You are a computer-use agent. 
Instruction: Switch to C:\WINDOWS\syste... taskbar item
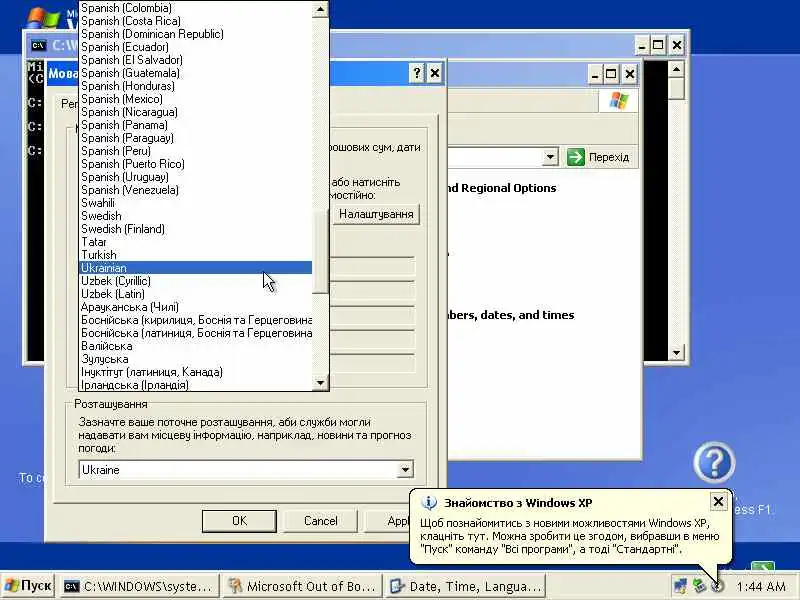pyautogui.click(x=138, y=586)
